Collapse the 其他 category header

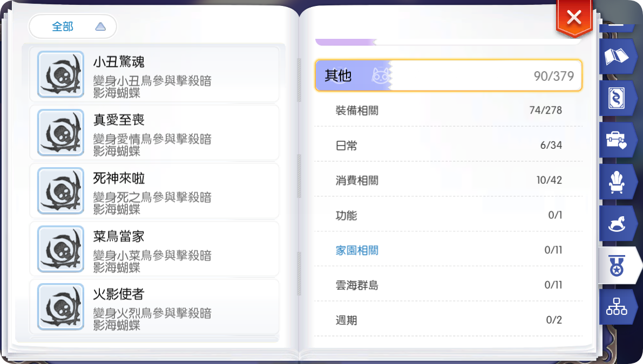tap(448, 75)
